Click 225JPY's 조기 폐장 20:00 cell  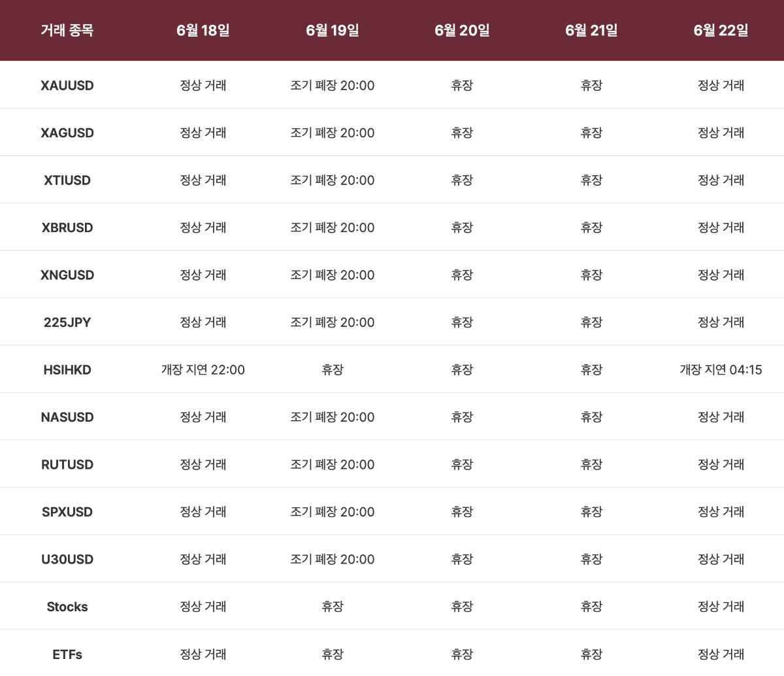click(x=333, y=322)
